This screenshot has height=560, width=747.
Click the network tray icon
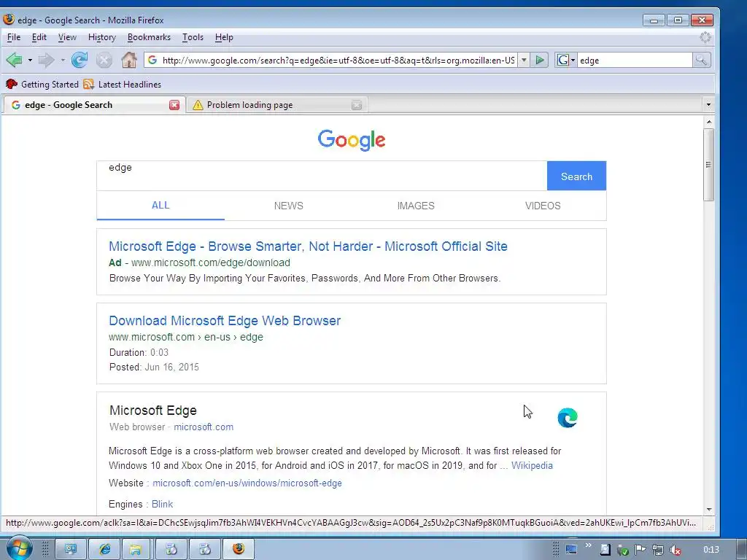click(x=657, y=550)
